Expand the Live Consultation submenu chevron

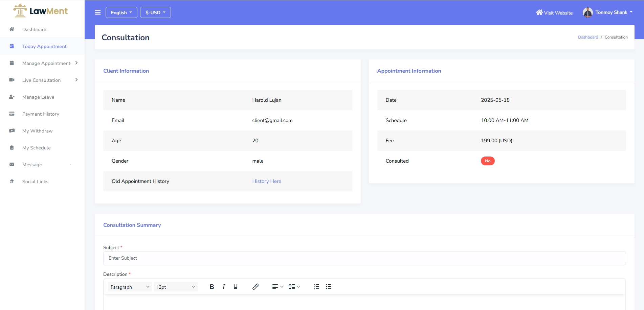pos(76,80)
